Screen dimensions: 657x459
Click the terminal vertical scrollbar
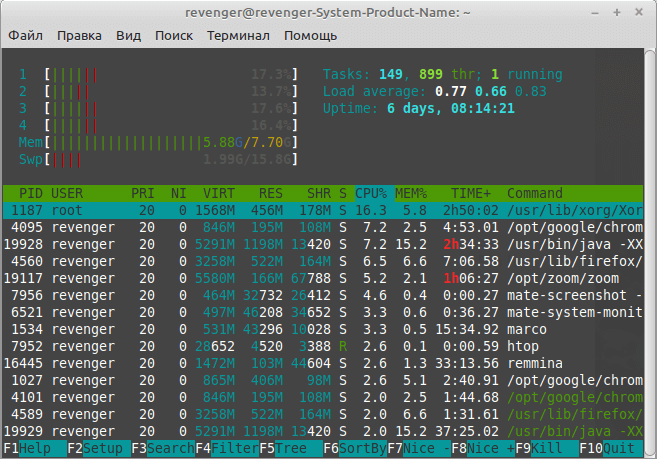pos(650,252)
